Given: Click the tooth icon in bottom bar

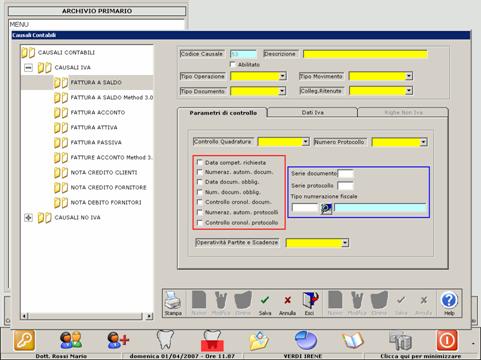Looking at the screenshot, I should coord(165,340).
